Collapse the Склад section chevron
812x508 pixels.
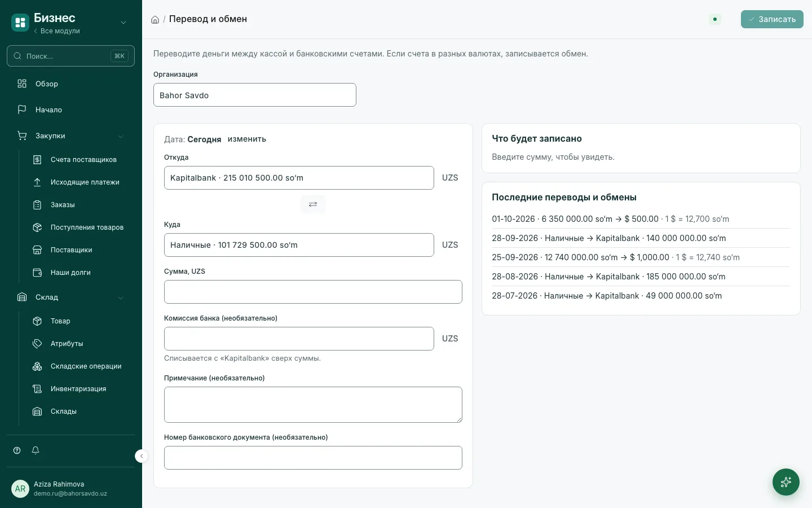(x=121, y=297)
